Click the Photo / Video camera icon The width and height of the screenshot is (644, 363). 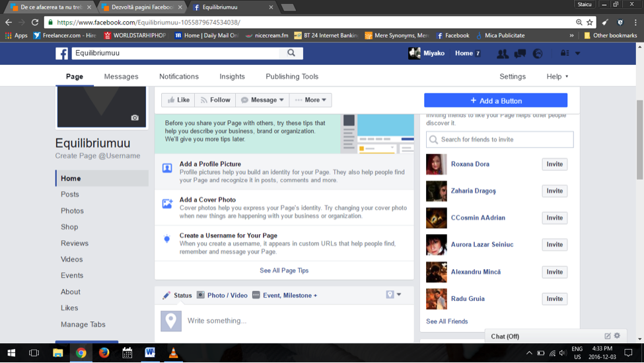coord(200,295)
